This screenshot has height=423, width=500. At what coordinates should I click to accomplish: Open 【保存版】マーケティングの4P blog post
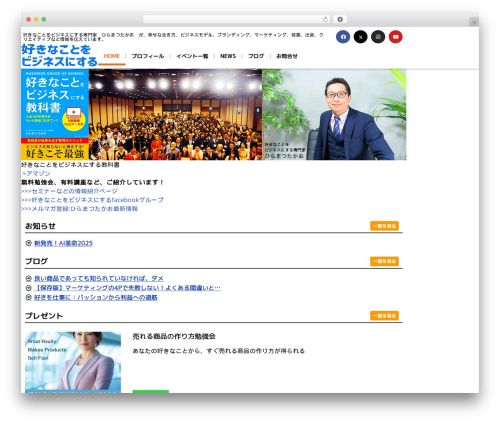coord(127,288)
